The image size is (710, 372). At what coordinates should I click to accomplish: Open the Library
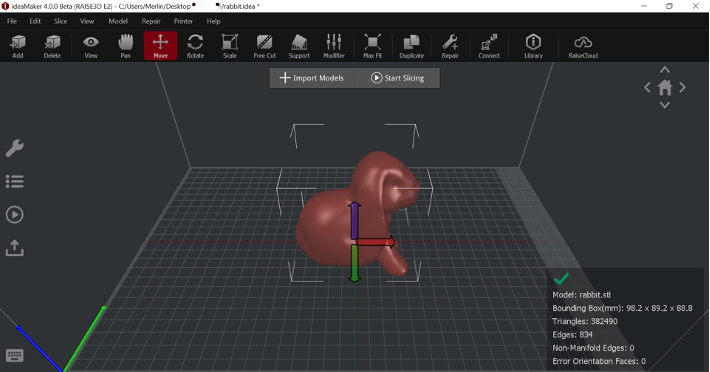533,46
